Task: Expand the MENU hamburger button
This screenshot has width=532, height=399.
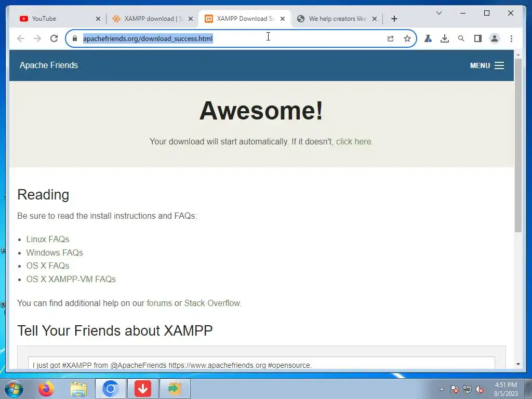Action: (487, 65)
